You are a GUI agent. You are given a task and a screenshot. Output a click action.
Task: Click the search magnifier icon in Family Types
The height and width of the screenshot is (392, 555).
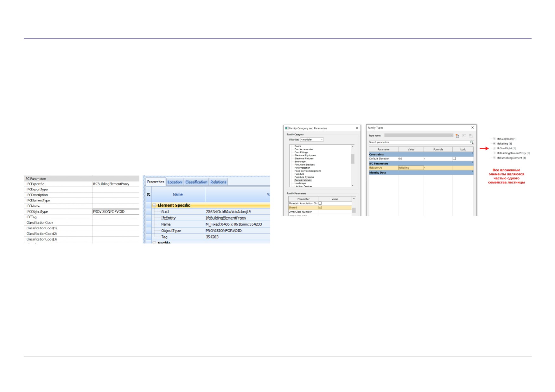tap(471, 142)
